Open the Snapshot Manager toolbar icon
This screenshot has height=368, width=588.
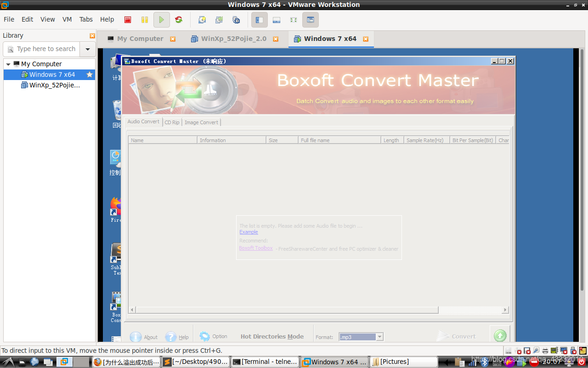pos(236,20)
